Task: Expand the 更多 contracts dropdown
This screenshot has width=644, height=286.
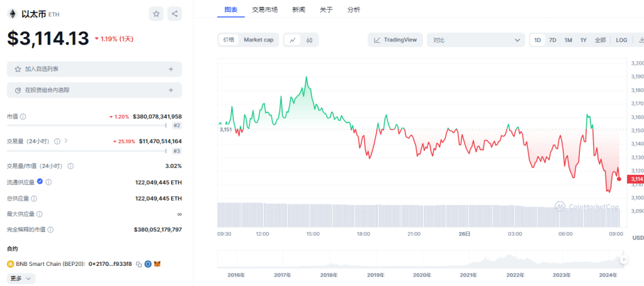Action: (x=21, y=278)
